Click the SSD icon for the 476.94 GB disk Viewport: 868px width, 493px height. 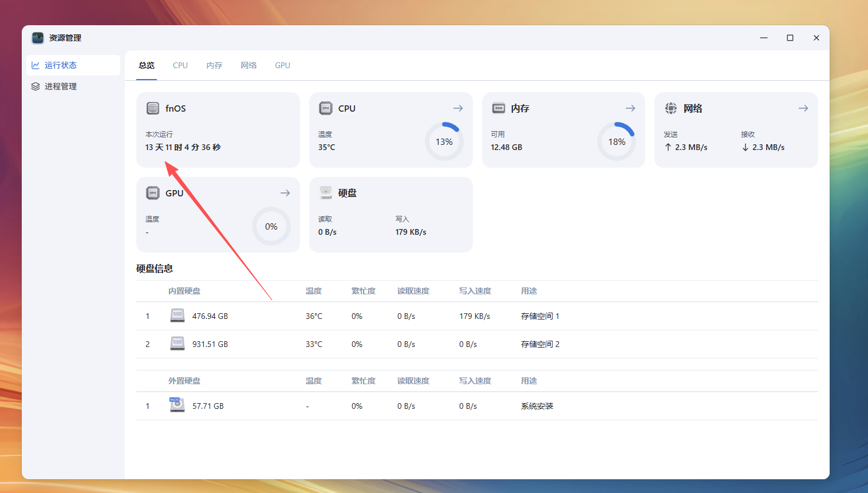pos(177,315)
